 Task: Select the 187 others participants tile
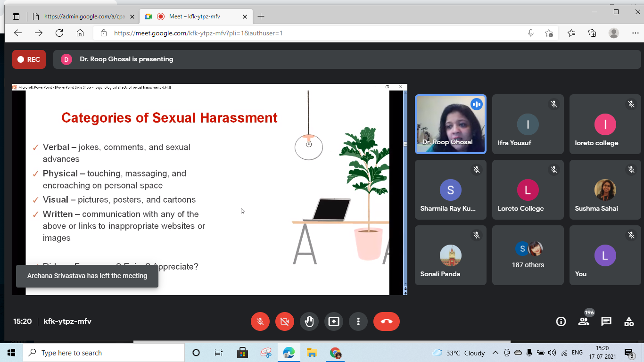[528, 255]
